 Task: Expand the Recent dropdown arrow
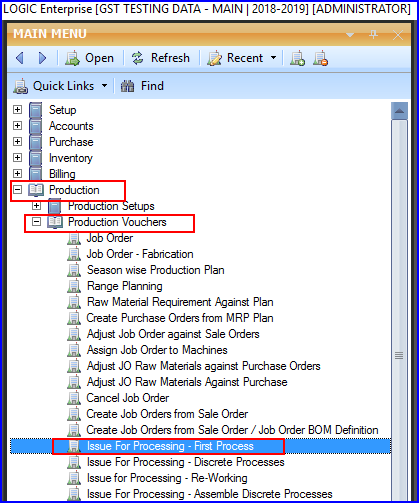[x=273, y=58]
